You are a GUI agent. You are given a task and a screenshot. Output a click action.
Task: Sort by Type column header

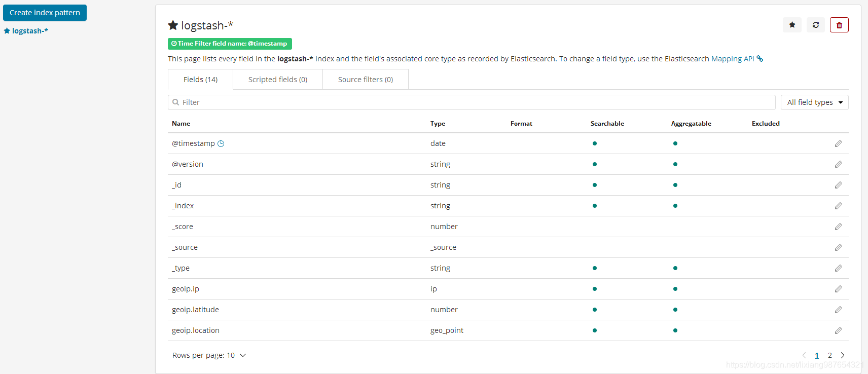pyautogui.click(x=438, y=124)
